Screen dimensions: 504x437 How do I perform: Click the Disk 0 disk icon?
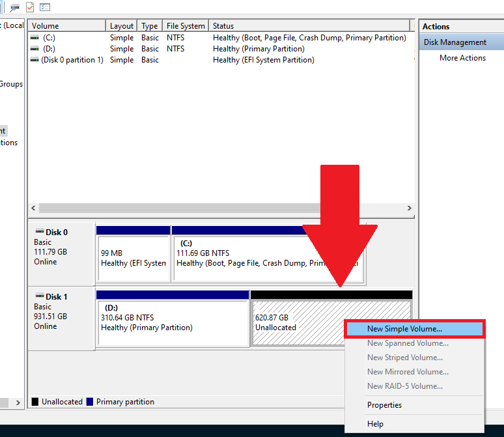pos(40,232)
